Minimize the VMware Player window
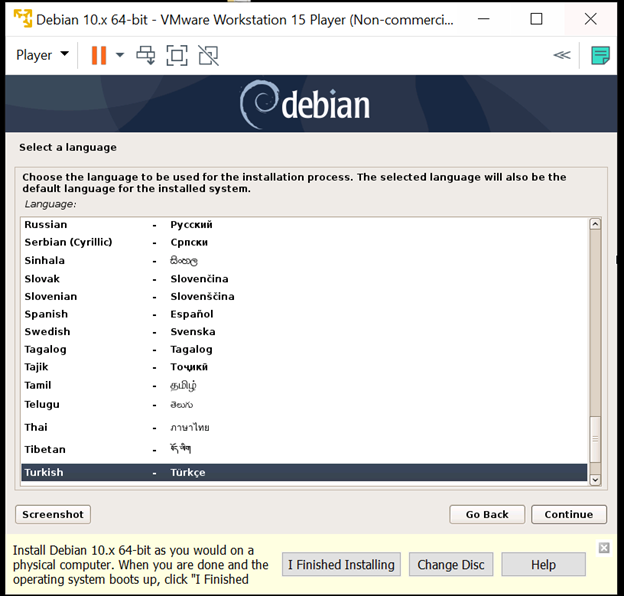This screenshot has width=624, height=596. pyautogui.click(x=484, y=19)
